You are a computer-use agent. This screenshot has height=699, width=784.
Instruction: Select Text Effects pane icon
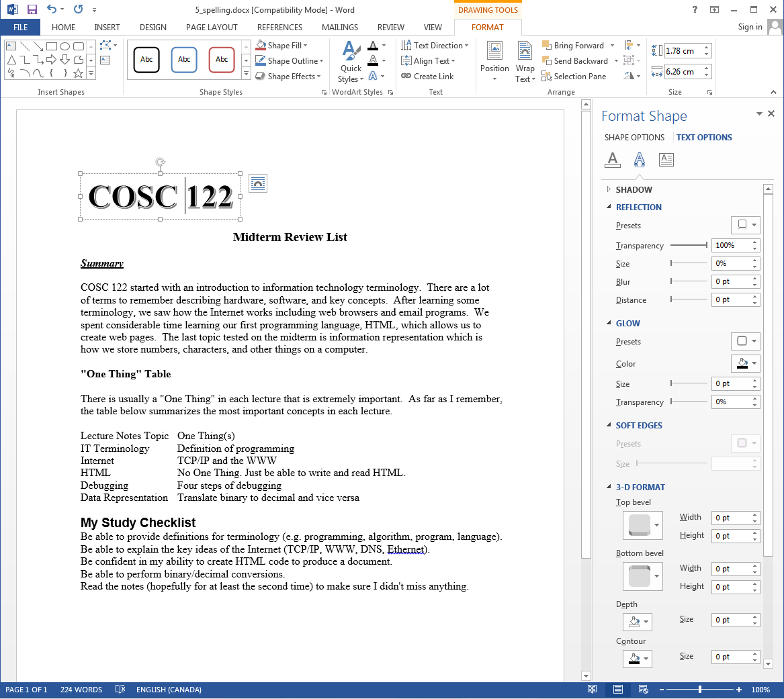tap(639, 159)
